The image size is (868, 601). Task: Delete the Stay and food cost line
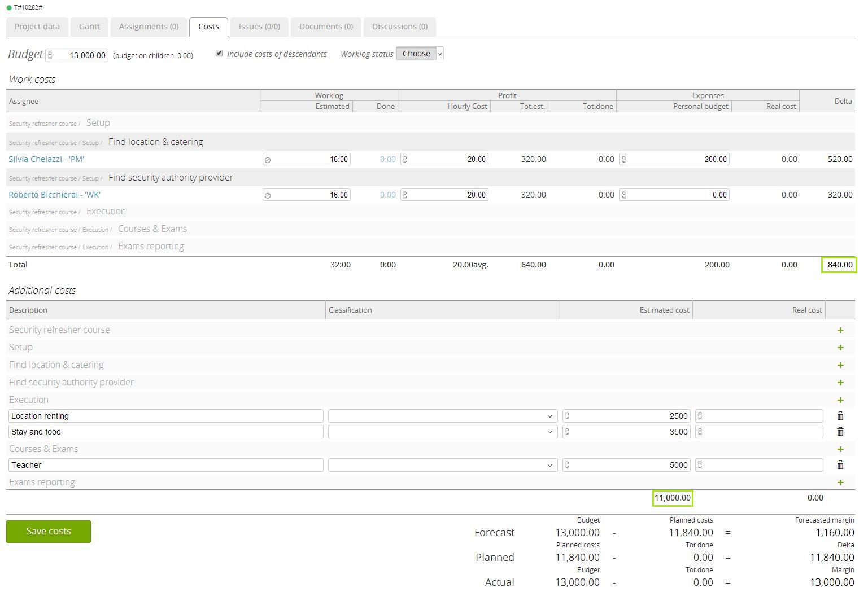(840, 432)
